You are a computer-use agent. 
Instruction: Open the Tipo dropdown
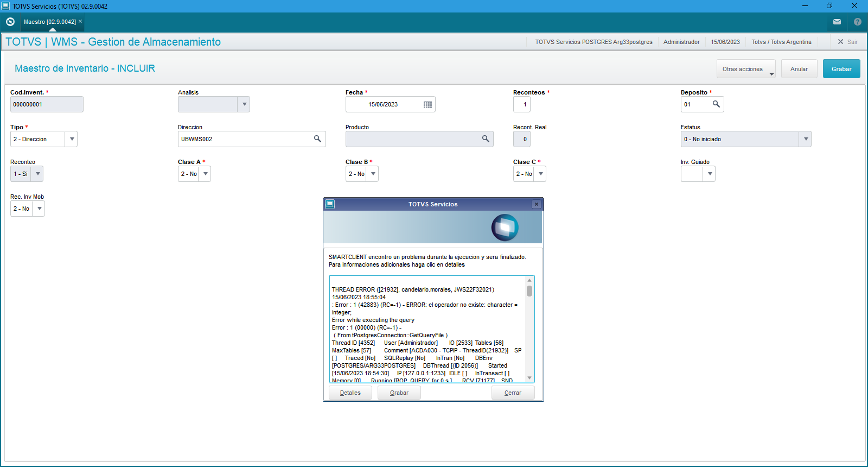coord(72,139)
